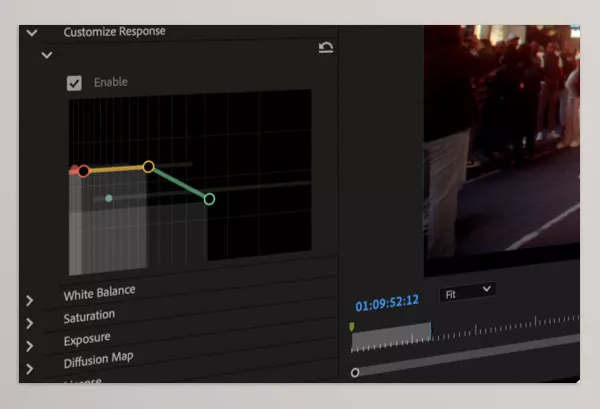Collapse the response curve sub-section chevron
This screenshot has width=600, height=409.
(x=47, y=55)
